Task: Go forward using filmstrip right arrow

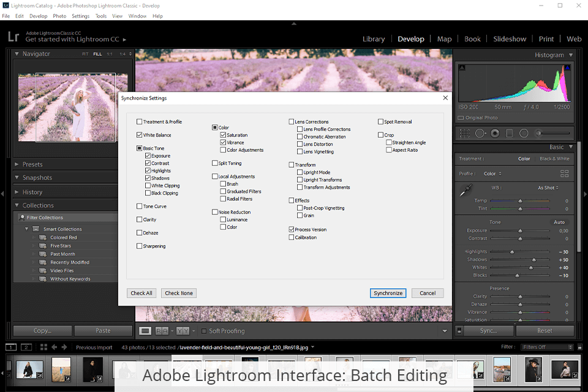Action: coord(64,347)
